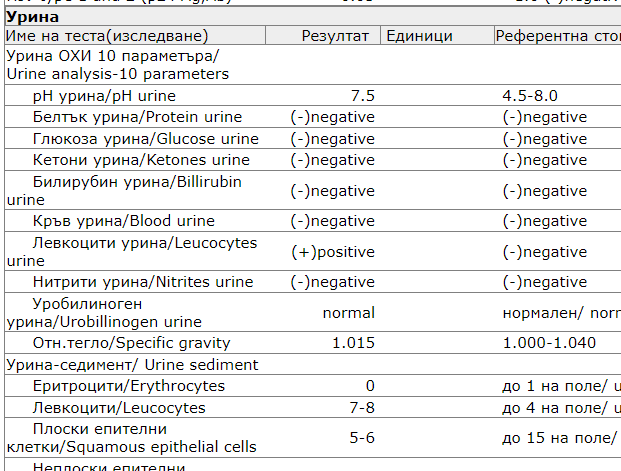Select the 1.015 Specific gravity value
621x471 pixels.
pos(353,343)
